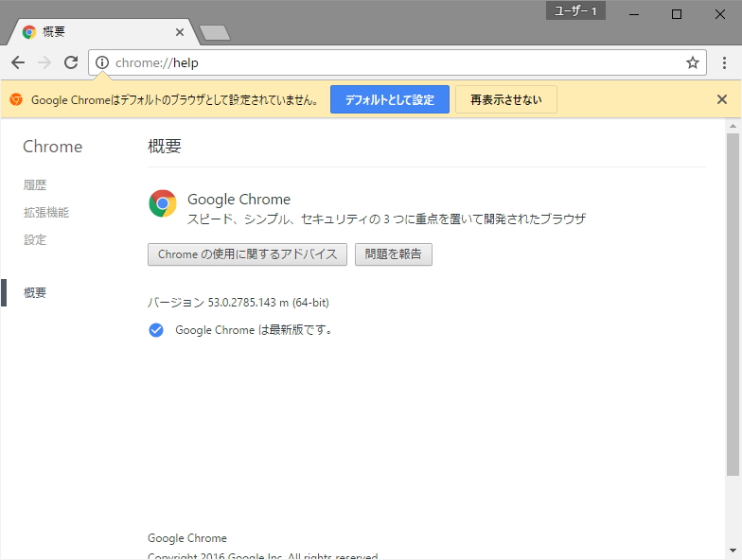This screenshot has height=560, width=742.
Task: Click the vertical scrollbar thumb
Action: 733,305
